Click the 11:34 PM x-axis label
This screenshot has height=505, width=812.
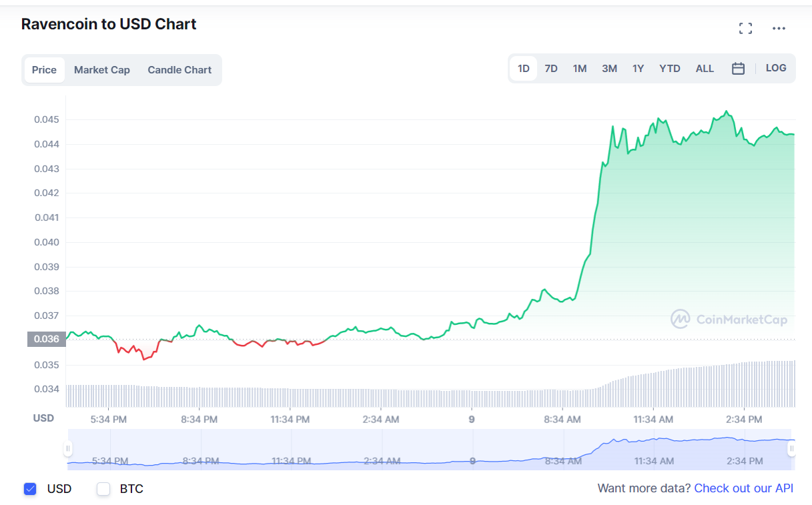point(290,419)
